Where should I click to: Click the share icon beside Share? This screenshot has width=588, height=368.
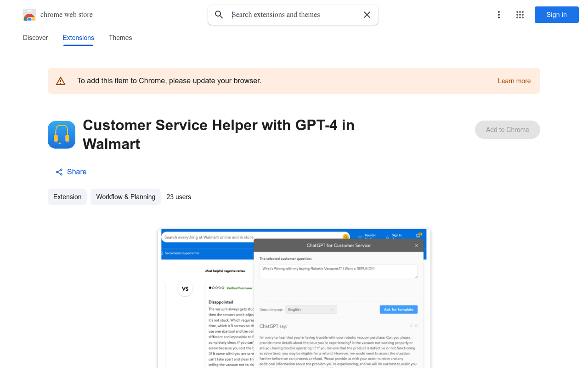tap(59, 172)
